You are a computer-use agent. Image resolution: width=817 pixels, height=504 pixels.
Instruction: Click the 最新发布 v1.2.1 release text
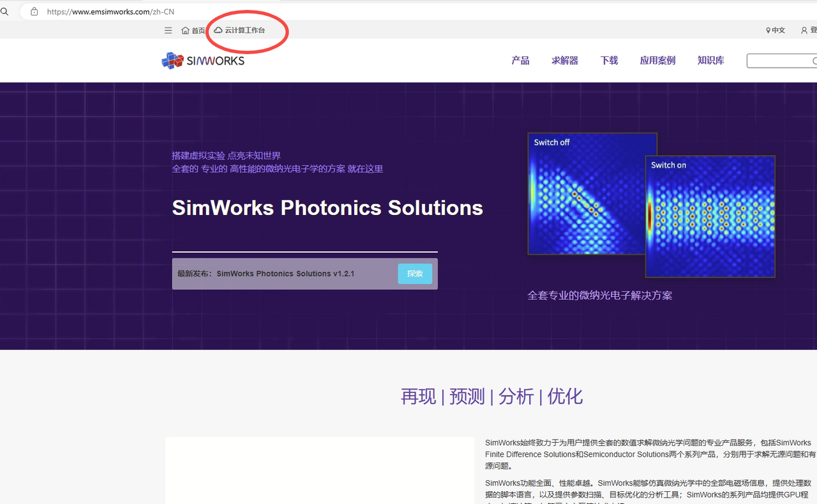pyautogui.click(x=266, y=274)
